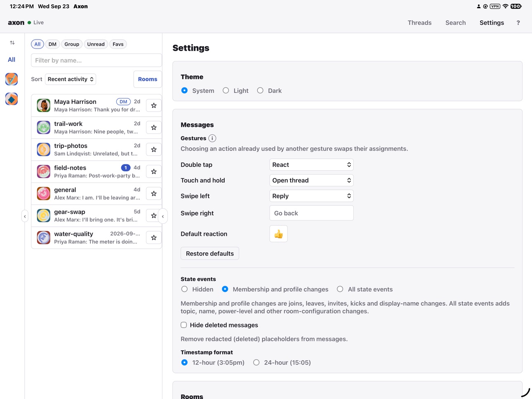Click the sort-order arrows icon in sidebar
The image size is (532, 399).
click(12, 43)
